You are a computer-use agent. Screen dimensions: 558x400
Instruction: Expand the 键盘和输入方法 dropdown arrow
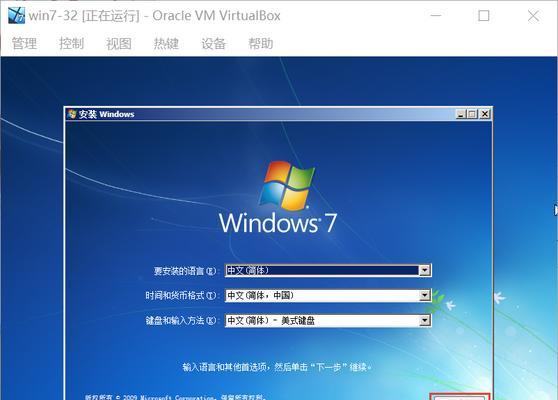pos(424,321)
